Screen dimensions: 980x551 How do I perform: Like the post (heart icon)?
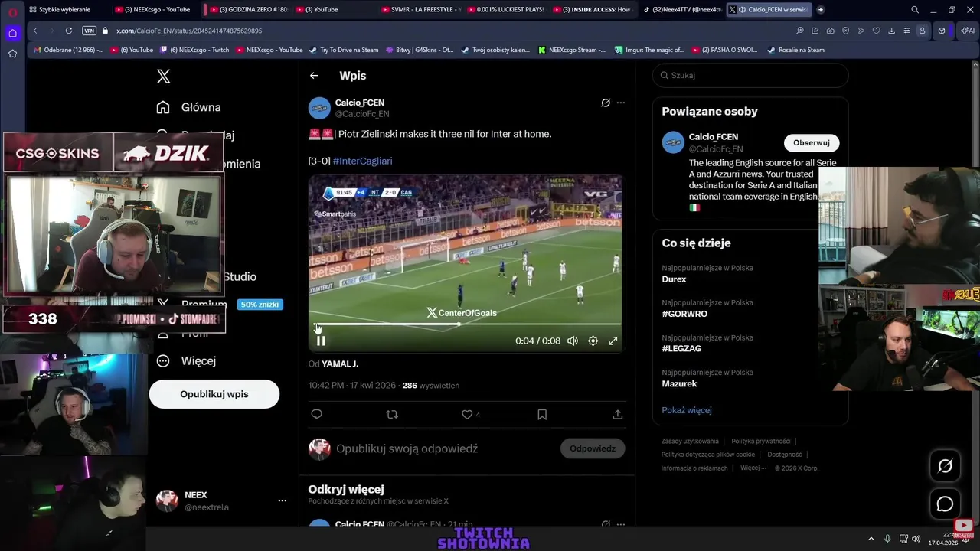[467, 414]
